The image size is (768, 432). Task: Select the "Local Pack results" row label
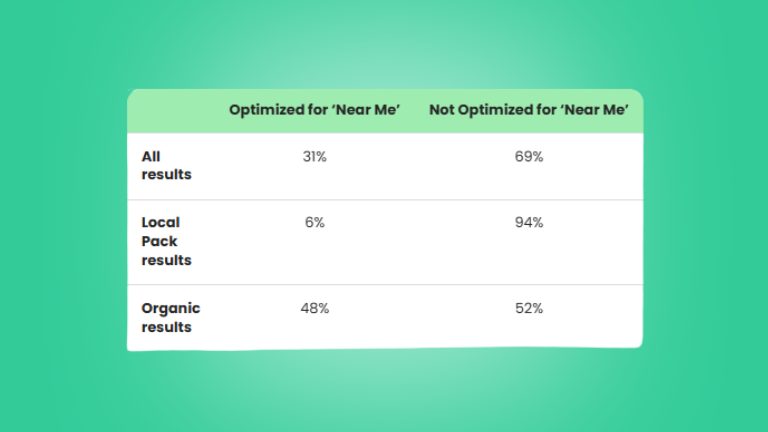pyautogui.click(x=166, y=241)
